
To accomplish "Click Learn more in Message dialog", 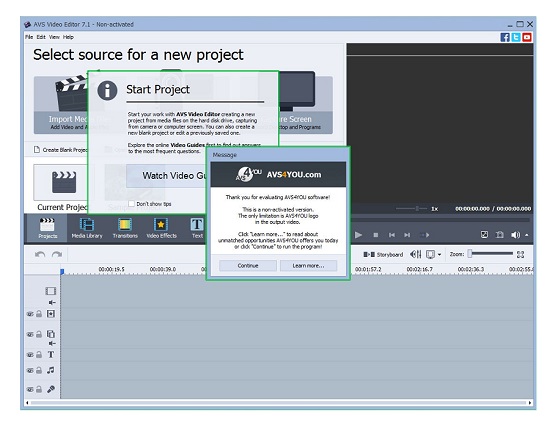I will click(308, 266).
